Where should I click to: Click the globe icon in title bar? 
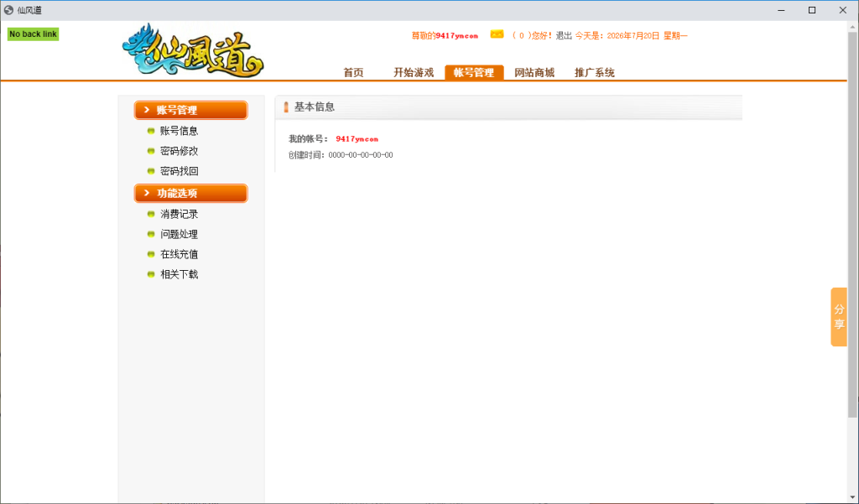(8, 10)
